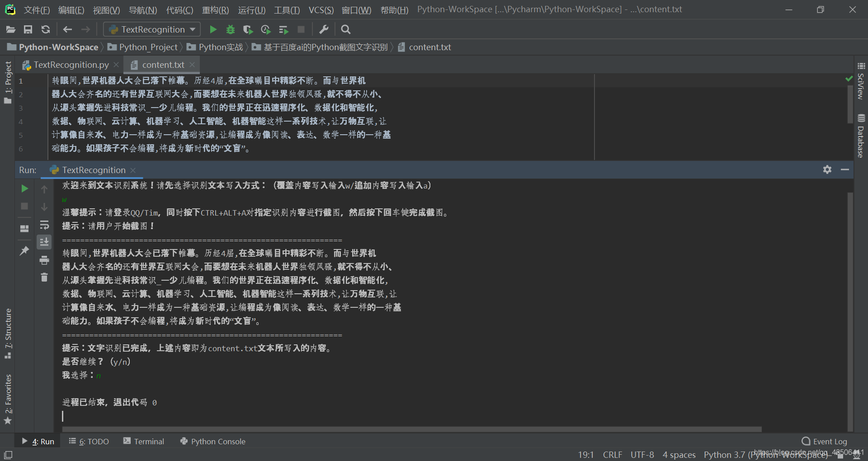Image resolution: width=868 pixels, height=461 pixels.
Task: Run TextRecognition with the green play button
Action: tap(213, 29)
